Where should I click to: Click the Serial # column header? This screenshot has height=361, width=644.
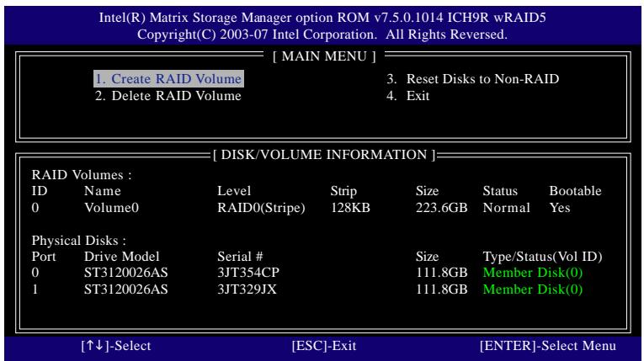240,257
